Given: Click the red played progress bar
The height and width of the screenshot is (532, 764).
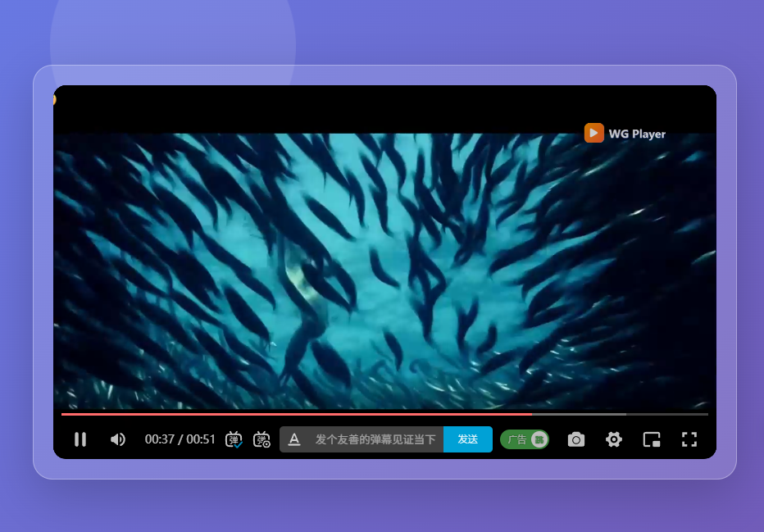Looking at the screenshot, I should tap(295, 414).
